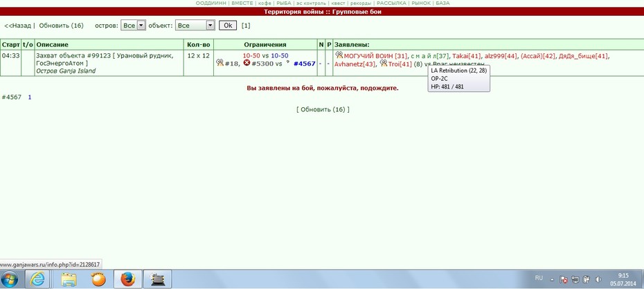This screenshot has width=644, height=289.
Task: Click the icon before МОГУЧИЙ ВОИН [31]
Action: pyautogui.click(x=339, y=55)
